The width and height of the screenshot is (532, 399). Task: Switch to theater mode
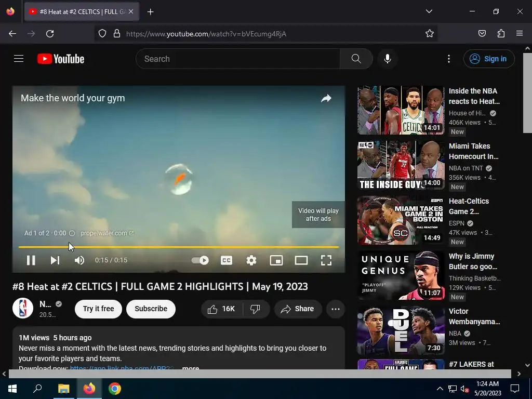pos(301,260)
